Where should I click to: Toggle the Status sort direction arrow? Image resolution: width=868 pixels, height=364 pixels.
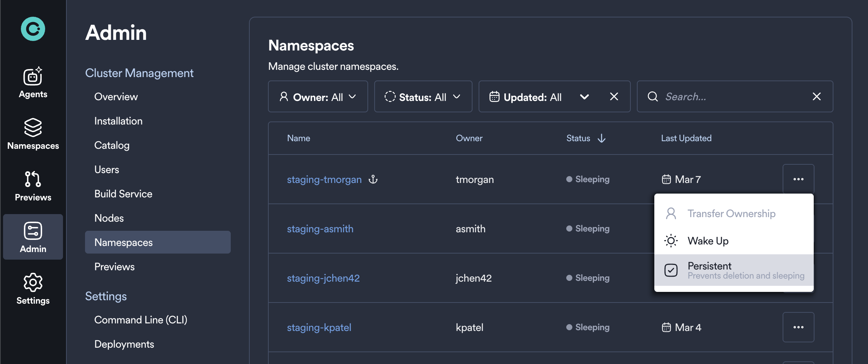(602, 138)
